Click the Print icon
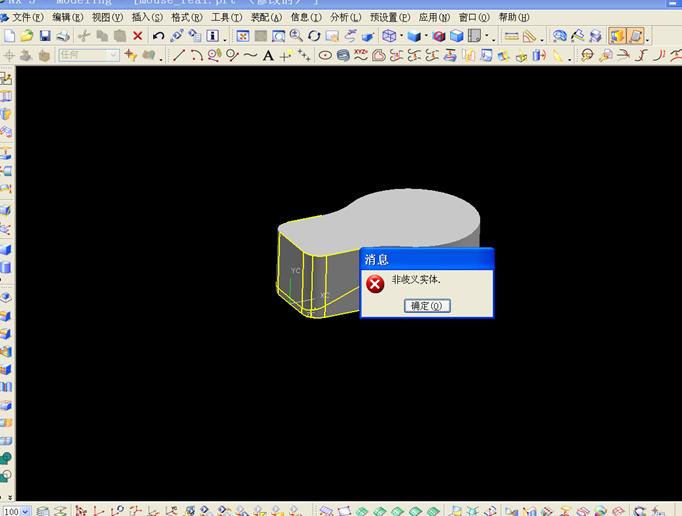682x516 pixels. click(63, 36)
